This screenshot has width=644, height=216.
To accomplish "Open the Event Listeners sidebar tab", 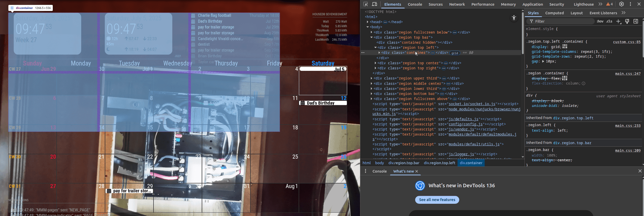I will tap(603, 13).
